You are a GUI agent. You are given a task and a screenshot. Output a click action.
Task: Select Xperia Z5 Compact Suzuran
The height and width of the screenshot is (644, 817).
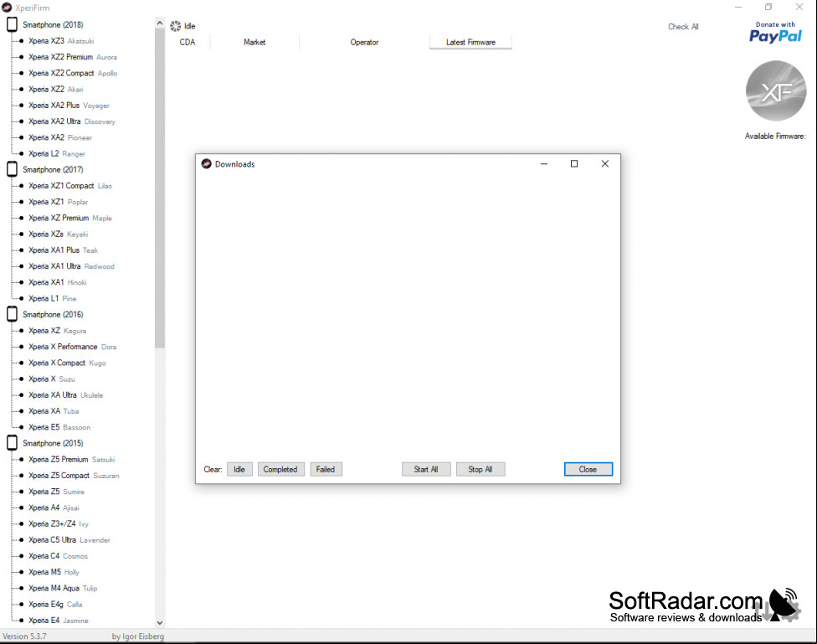tap(74, 476)
